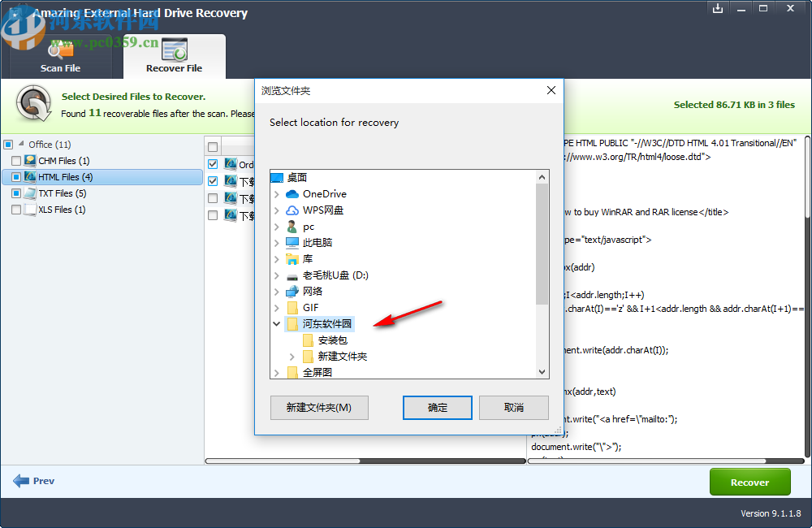Screen dimensions: 812x528
Task: Switch to the Recover File tab
Action: click(174, 56)
